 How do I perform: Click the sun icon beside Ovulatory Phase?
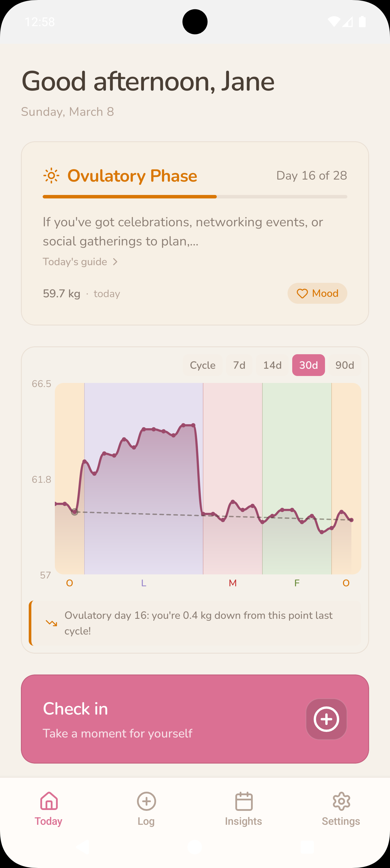(51, 176)
